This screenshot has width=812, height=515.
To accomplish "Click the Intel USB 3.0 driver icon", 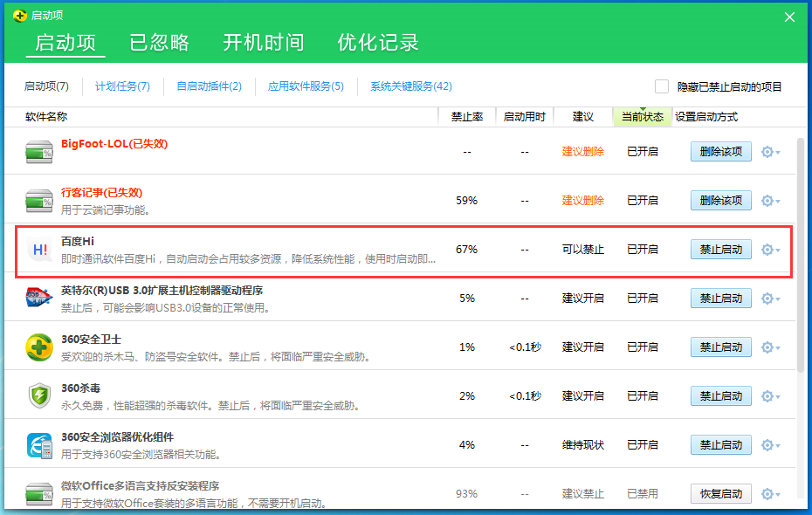I will pos(38,298).
